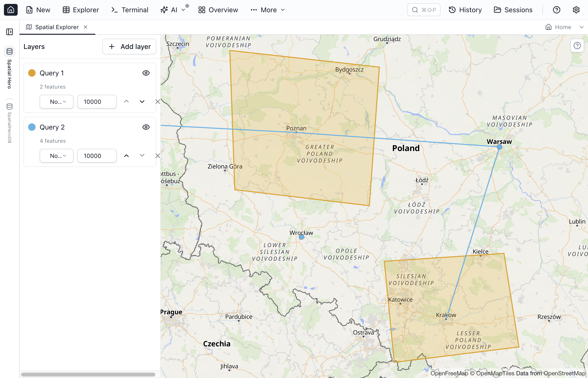Click the command search box
The image size is (588, 378).
pyautogui.click(x=424, y=10)
